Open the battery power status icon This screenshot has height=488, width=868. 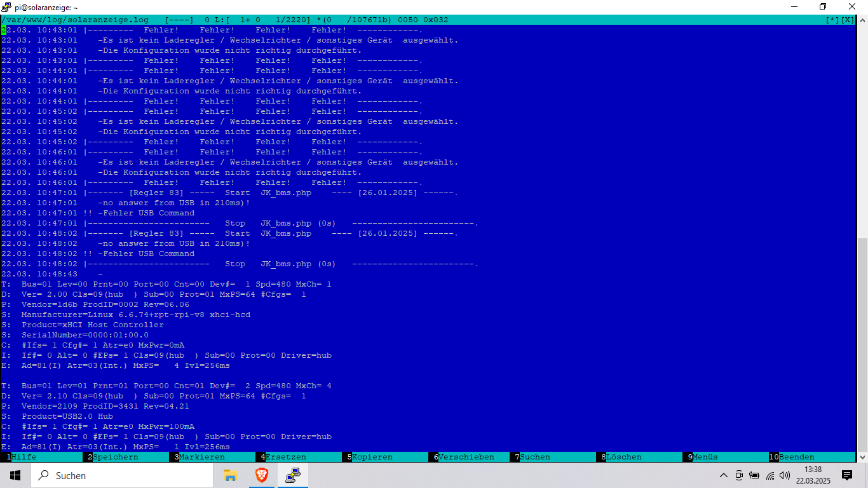tap(754, 475)
